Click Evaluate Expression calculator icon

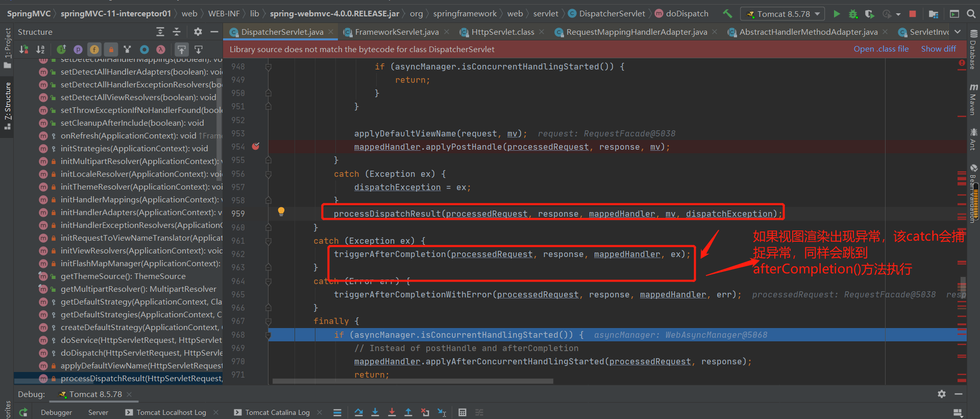pyautogui.click(x=462, y=412)
